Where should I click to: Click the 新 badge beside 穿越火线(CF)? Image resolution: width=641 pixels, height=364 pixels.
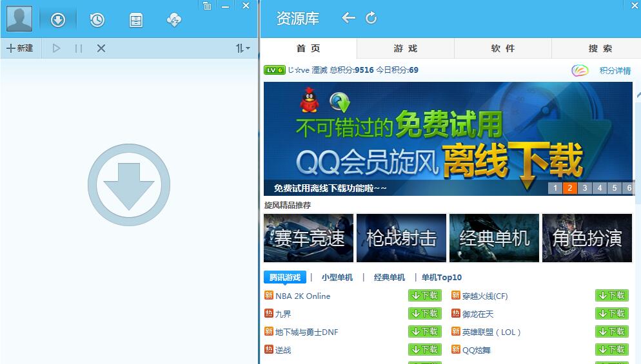(456, 295)
